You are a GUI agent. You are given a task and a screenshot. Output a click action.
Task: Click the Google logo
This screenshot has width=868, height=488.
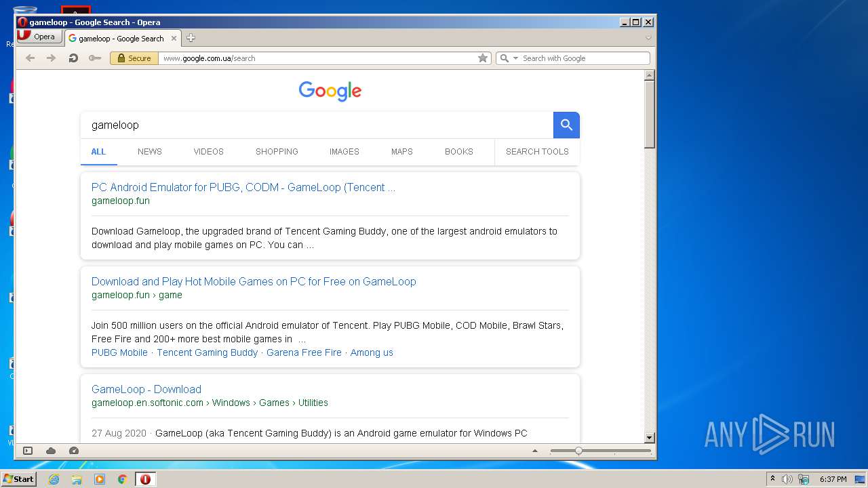point(330,91)
